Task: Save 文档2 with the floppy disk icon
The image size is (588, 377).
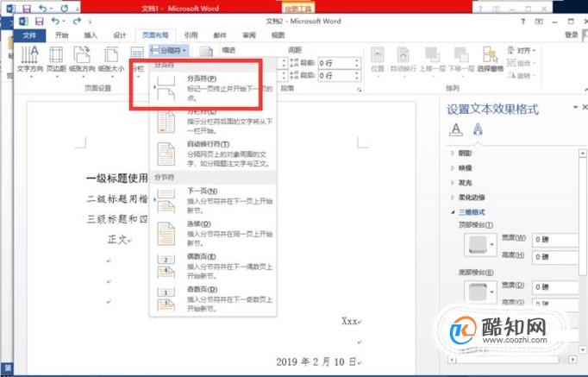Action: click(39, 21)
